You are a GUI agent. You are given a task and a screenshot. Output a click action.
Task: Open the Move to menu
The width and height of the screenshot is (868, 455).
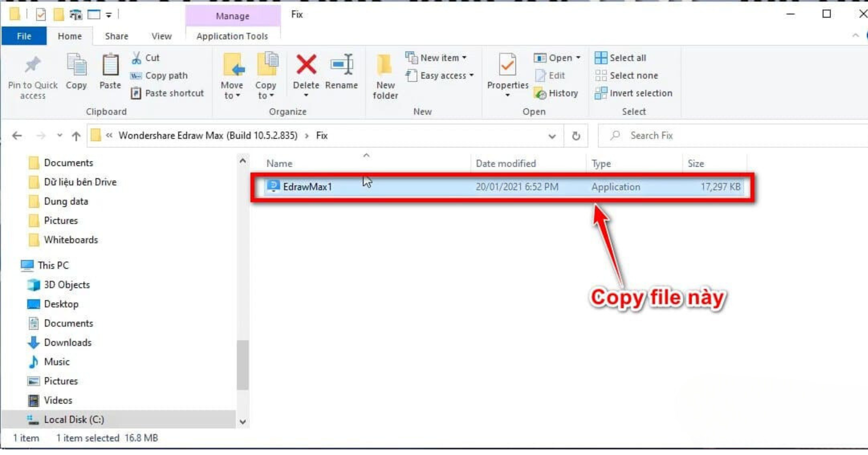pos(232,76)
